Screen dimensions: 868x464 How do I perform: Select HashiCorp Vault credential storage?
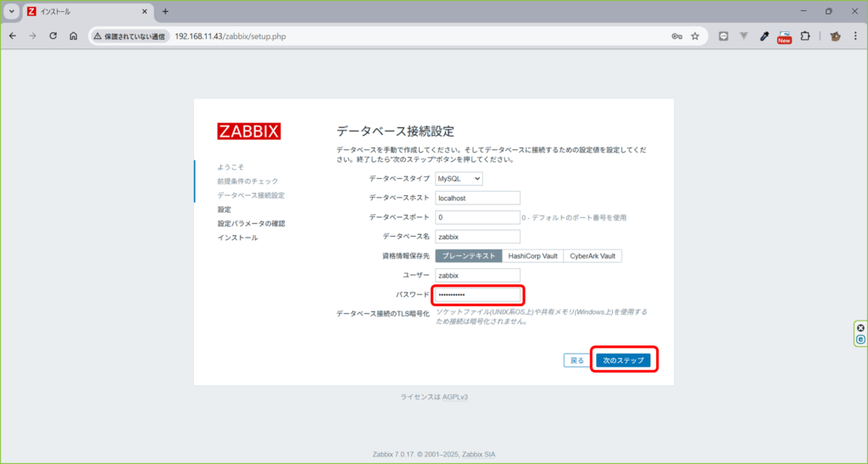532,256
